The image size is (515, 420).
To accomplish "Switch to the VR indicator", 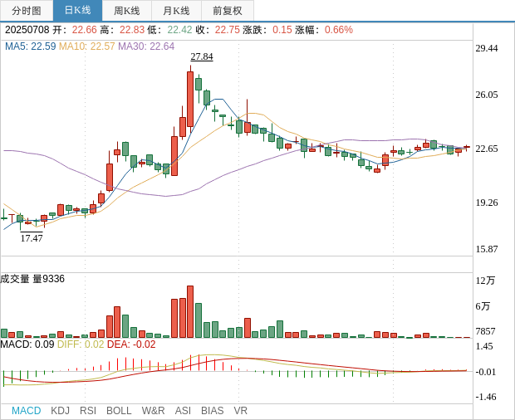I will (x=240, y=411).
